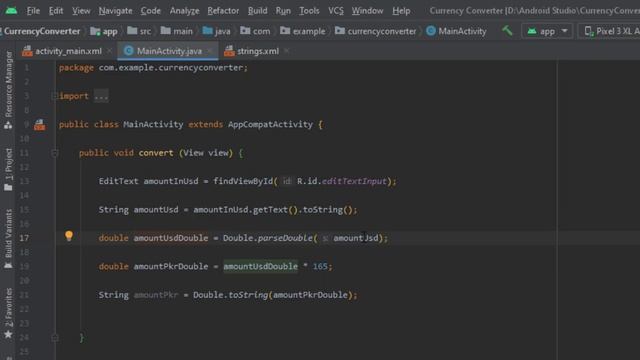The width and height of the screenshot is (640, 360).
Task: Open the Tools menu
Action: (x=309, y=11)
